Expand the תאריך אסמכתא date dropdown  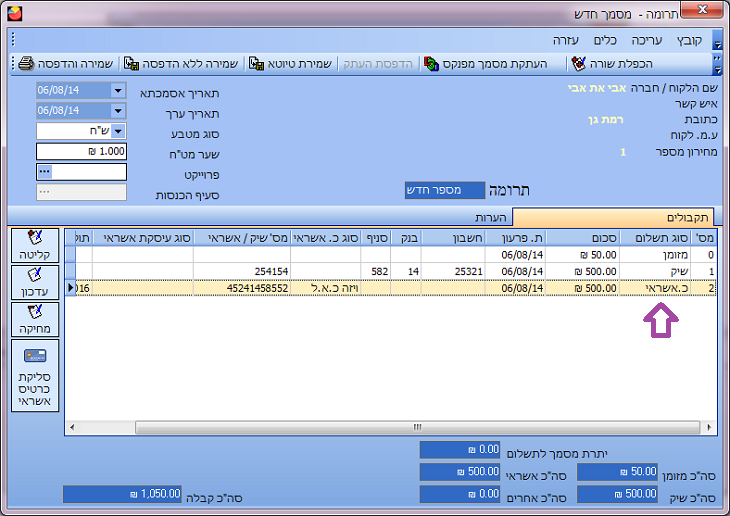tap(119, 91)
